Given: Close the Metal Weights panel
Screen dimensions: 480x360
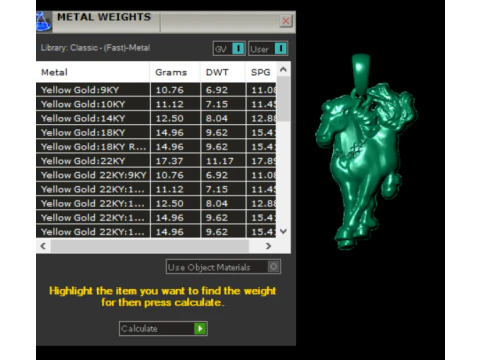Looking at the screenshot, I should 286,21.
